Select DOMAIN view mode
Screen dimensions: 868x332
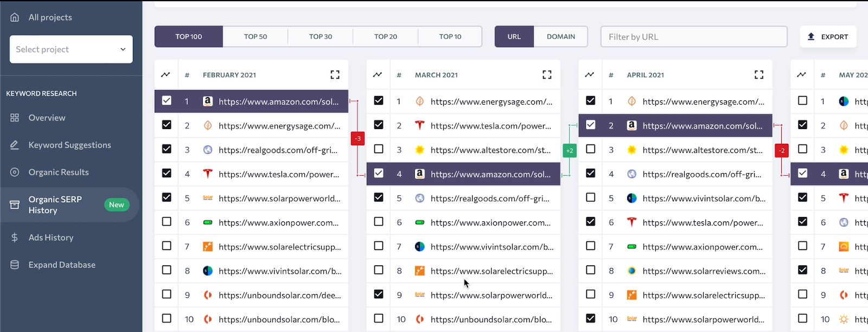tap(561, 36)
